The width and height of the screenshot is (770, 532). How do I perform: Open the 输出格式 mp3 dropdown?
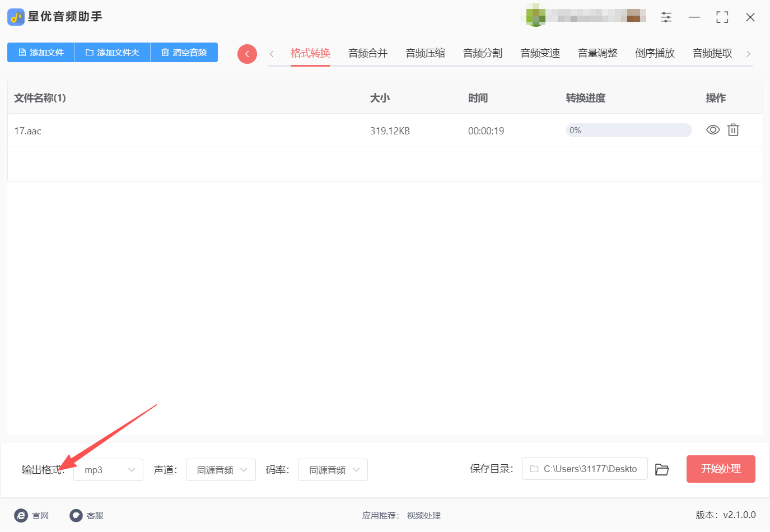coord(108,470)
